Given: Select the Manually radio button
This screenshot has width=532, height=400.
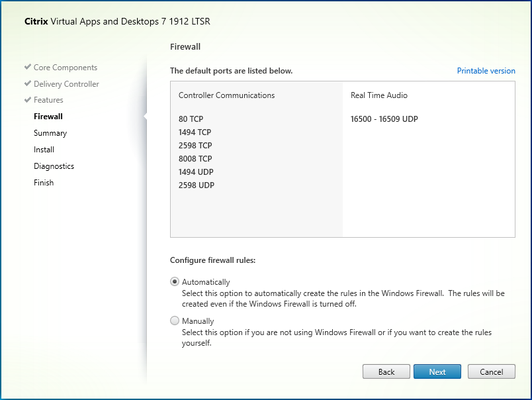Looking at the screenshot, I should click(x=175, y=321).
